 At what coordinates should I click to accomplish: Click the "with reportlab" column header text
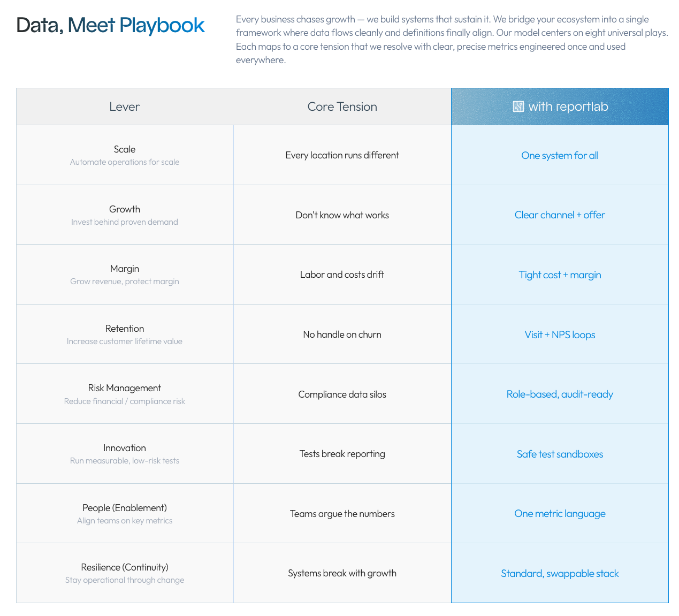point(568,107)
